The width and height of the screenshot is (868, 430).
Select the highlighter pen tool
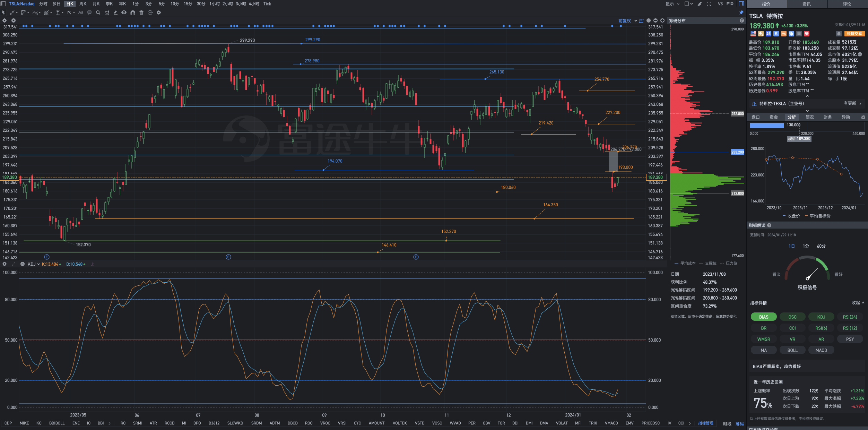(x=115, y=12)
